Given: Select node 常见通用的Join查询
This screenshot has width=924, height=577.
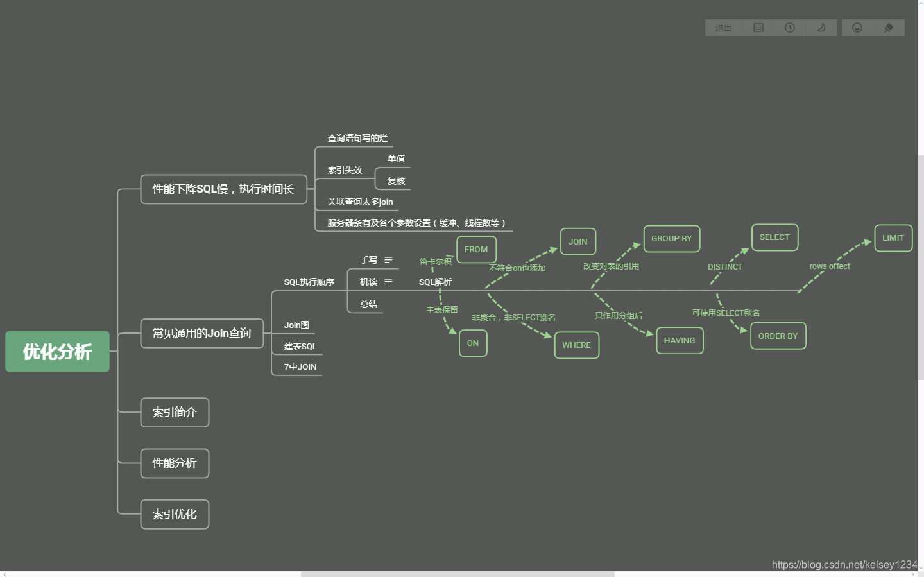Looking at the screenshot, I should click(202, 334).
